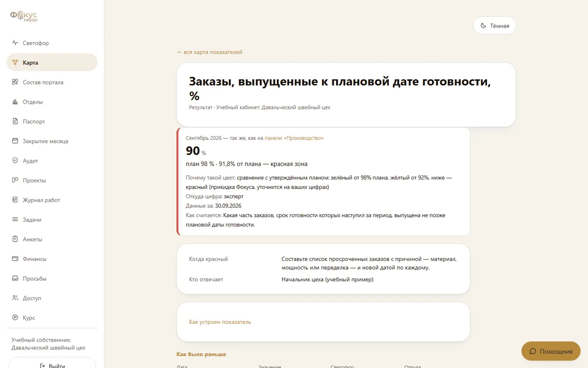Click the Карта icon in sidebar
Screen dimensions: 588x368
click(x=15, y=62)
